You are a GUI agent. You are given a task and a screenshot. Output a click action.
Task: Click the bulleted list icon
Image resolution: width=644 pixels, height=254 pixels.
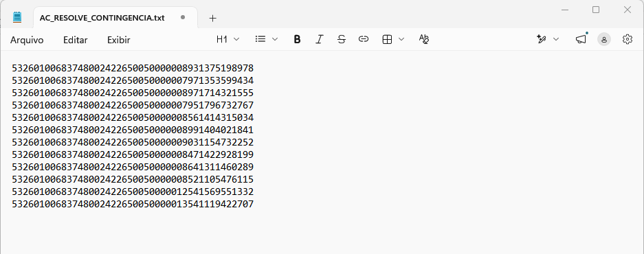[260, 39]
